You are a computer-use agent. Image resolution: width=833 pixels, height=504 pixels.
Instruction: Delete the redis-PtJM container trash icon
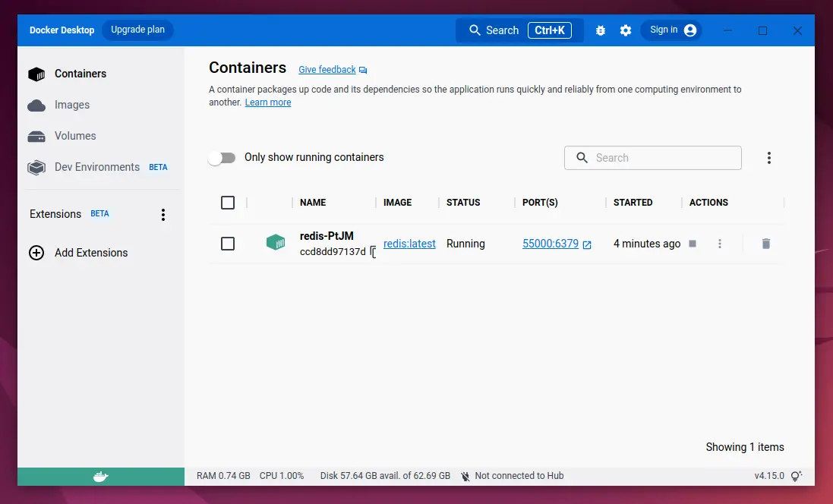[x=766, y=244]
